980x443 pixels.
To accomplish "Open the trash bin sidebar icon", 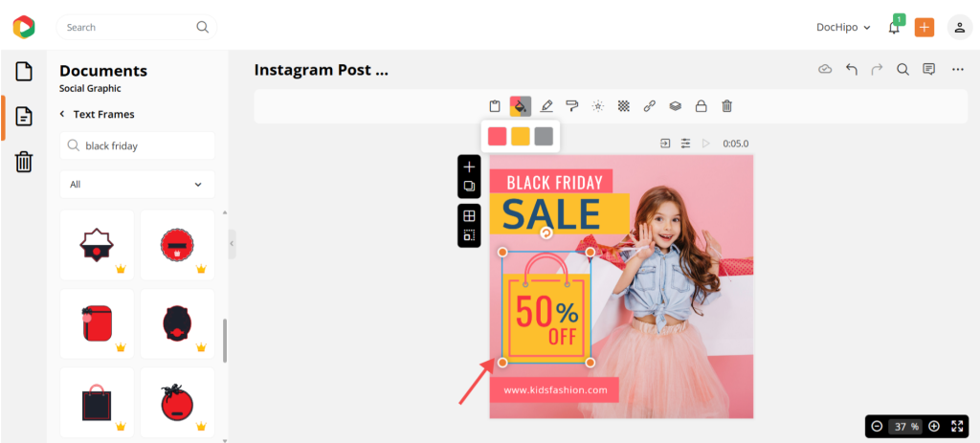I will coord(24,162).
